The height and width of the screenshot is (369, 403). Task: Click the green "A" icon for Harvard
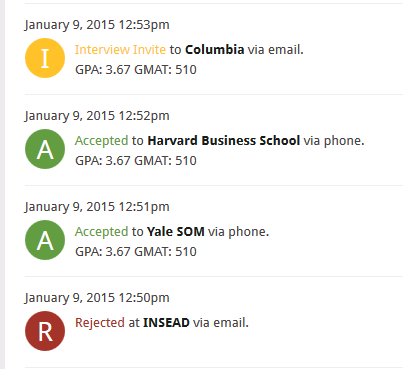coord(45,149)
